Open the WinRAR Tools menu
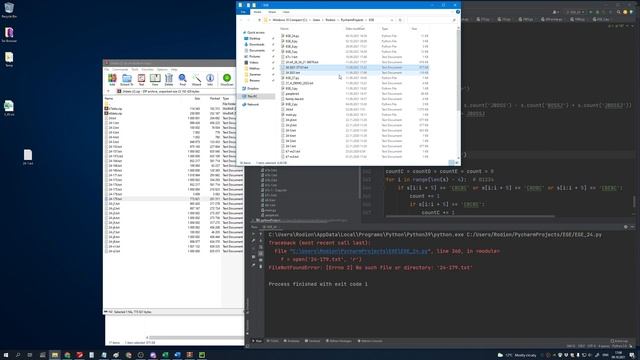 (x=135, y=69)
